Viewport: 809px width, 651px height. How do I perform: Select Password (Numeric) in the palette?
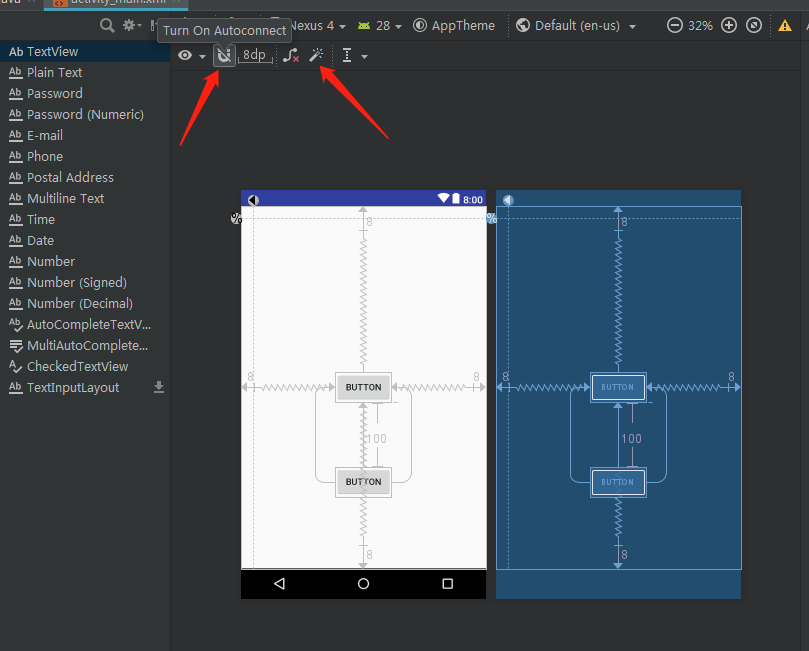(85, 115)
